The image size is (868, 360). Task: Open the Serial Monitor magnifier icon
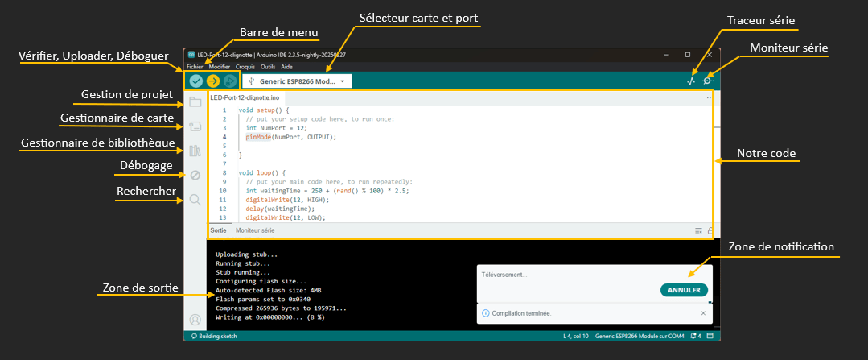[707, 81]
